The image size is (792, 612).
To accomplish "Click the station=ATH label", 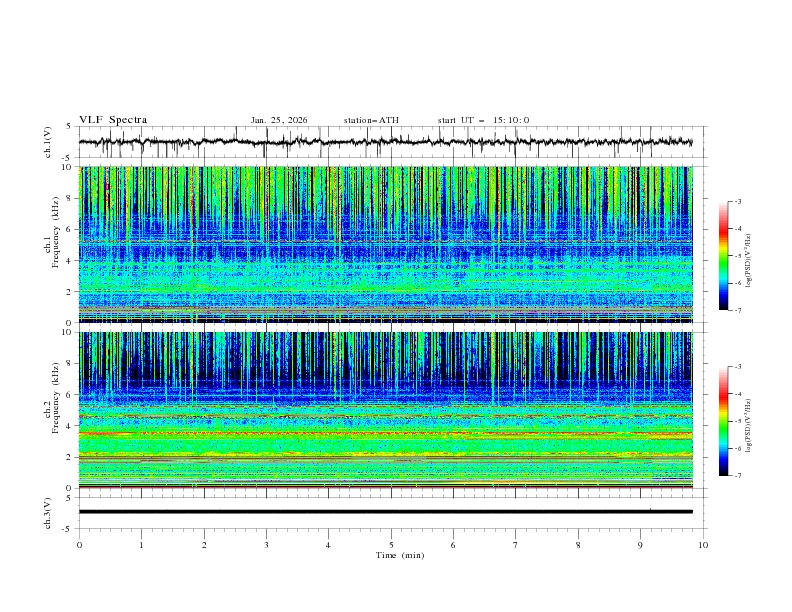I will 371,120.
